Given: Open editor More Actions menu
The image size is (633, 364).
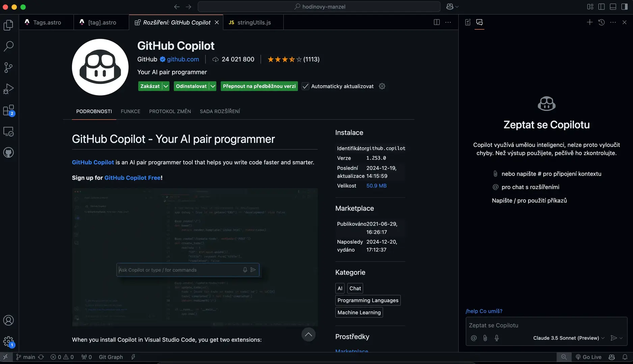Looking at the screenshot, I should point(448,22).
